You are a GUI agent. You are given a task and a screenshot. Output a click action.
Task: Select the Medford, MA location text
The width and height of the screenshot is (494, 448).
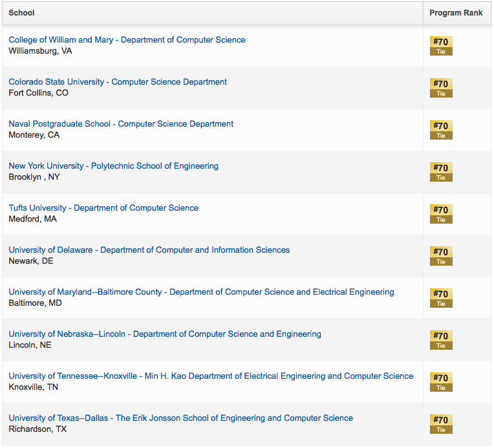pos(33,219)
